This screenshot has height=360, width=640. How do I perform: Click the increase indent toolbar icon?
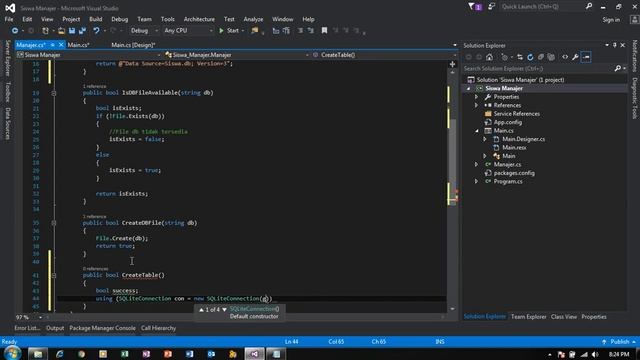tap(311, 31)
